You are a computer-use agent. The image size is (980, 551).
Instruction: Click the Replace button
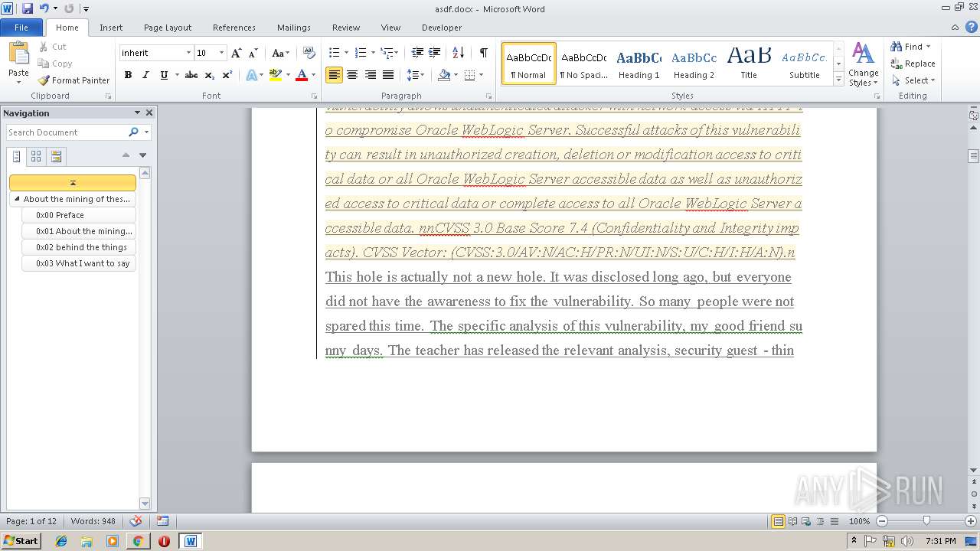pos(913,64)
